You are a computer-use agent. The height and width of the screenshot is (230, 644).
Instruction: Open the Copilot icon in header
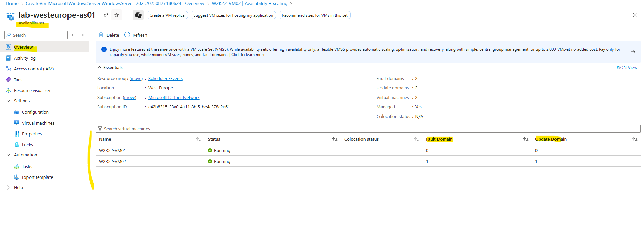[x=138, y=15]
